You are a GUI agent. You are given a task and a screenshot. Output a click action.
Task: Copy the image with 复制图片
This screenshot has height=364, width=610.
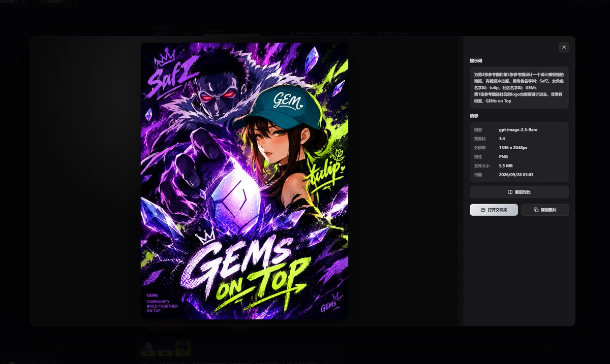pos(545,210)
